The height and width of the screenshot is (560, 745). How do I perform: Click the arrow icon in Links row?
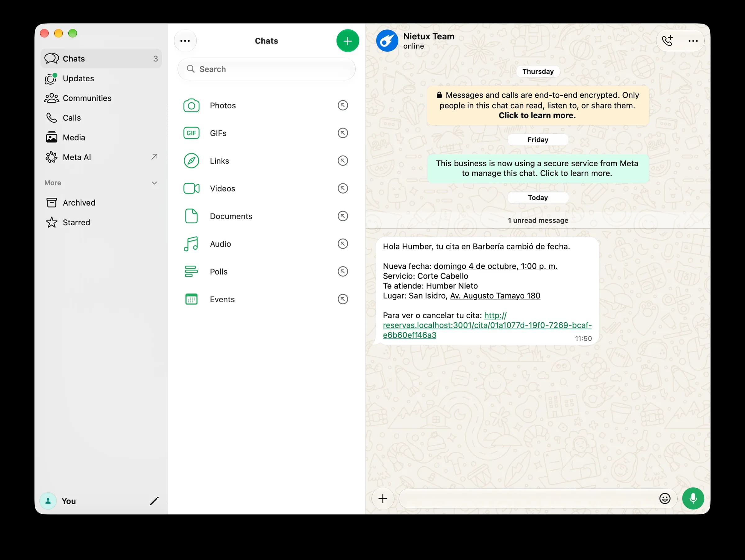[x=343, y=161]
